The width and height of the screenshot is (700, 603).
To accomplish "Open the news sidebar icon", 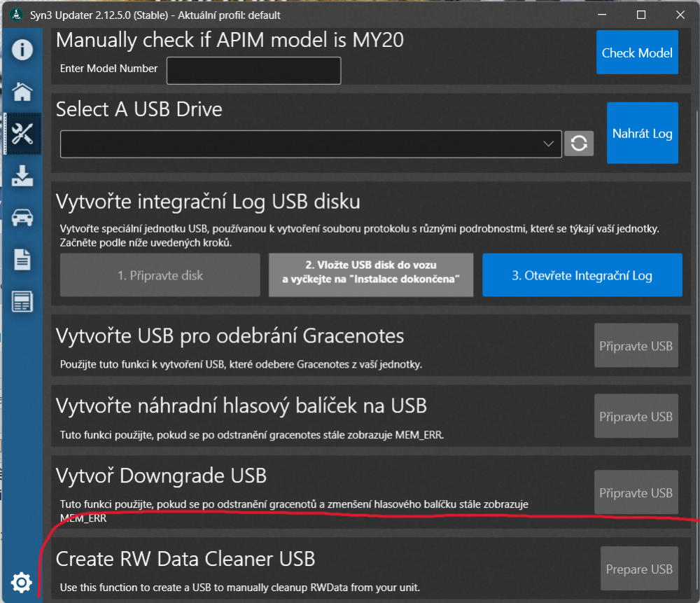I will click(22, 302).
